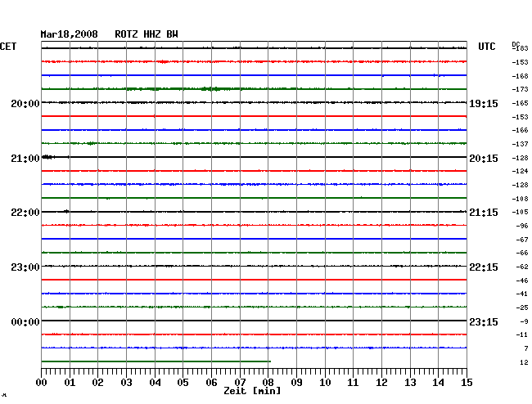The width and height of the screenshot is (532, 404).
Task: Click the DC offset value "-67"
Action: (522, 240)
